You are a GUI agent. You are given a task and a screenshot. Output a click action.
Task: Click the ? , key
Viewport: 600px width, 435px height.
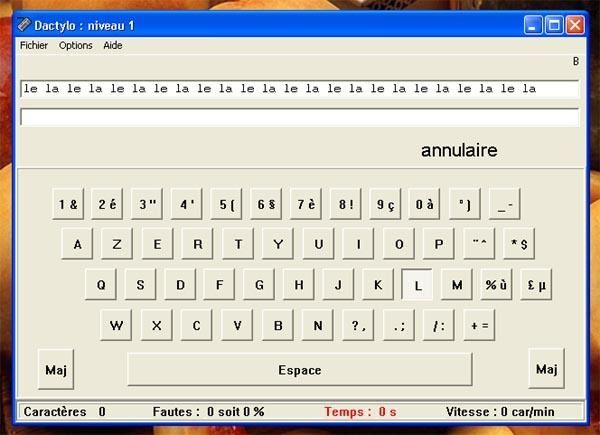(358, 325)
